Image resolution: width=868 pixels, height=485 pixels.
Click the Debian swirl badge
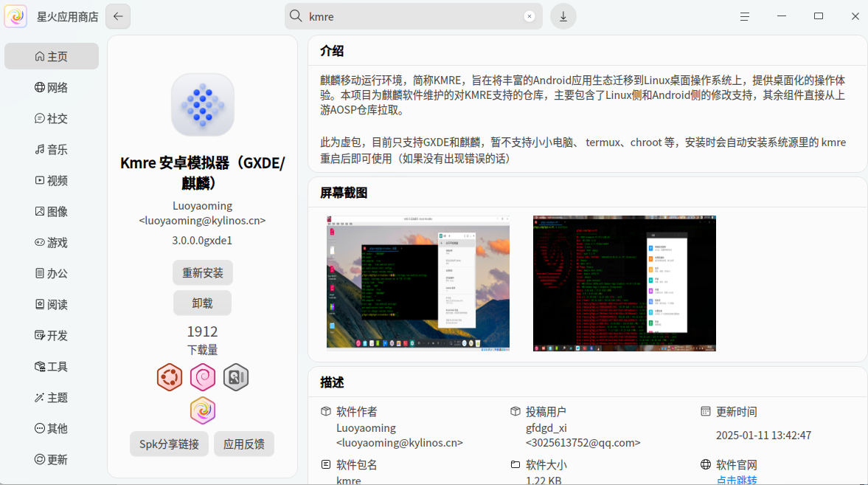point(203,377)
